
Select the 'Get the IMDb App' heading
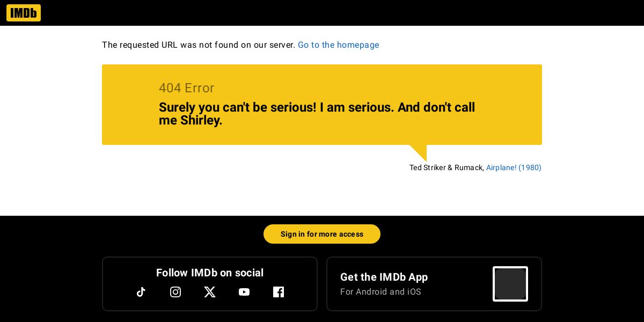pyautogui.click(x=384, y=277)
